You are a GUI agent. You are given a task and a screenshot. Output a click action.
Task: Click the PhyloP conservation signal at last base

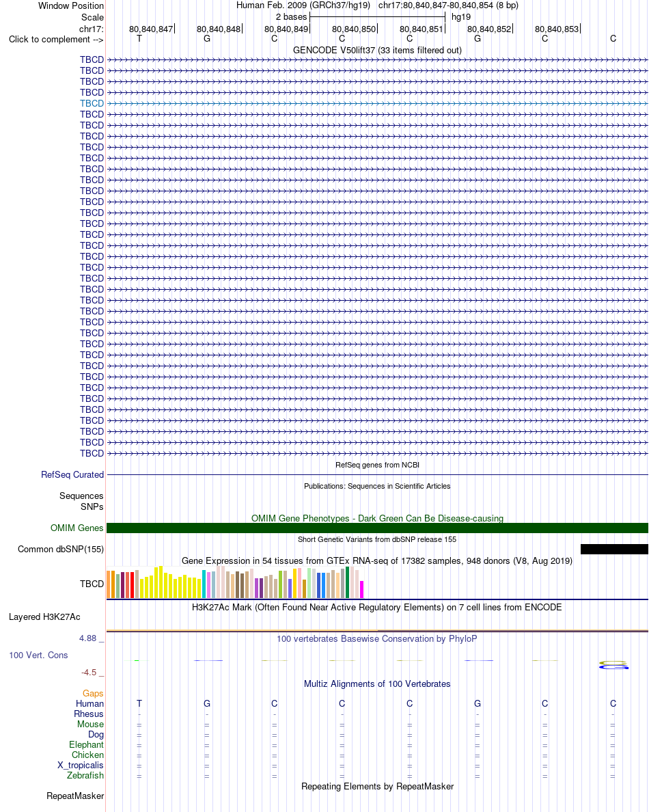[x=613, y=665]
